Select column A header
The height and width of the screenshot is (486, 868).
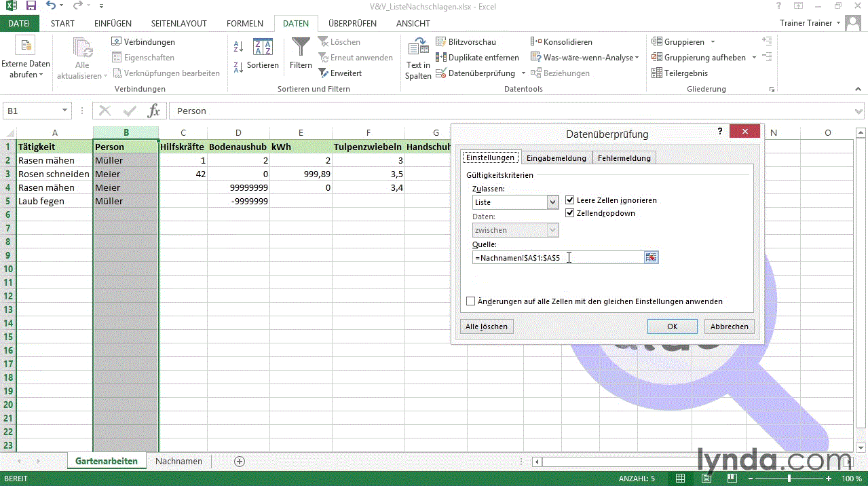coord(54,133)
